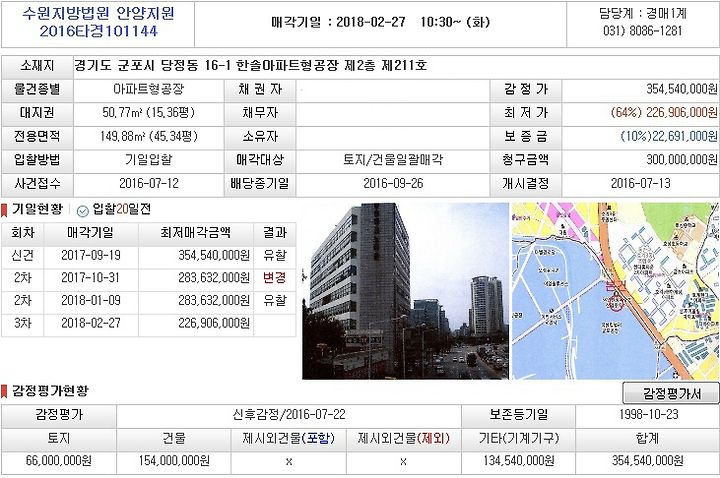Click court name 수원지방법원 안양지원
Screen dimensions: 720x478
pyautogui.click(x=98, y=14)
